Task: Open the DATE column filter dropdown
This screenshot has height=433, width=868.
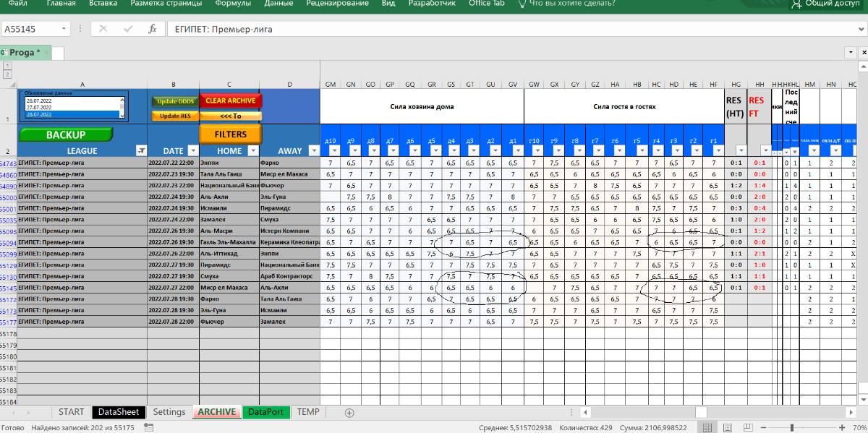Action: coord(192,150)
